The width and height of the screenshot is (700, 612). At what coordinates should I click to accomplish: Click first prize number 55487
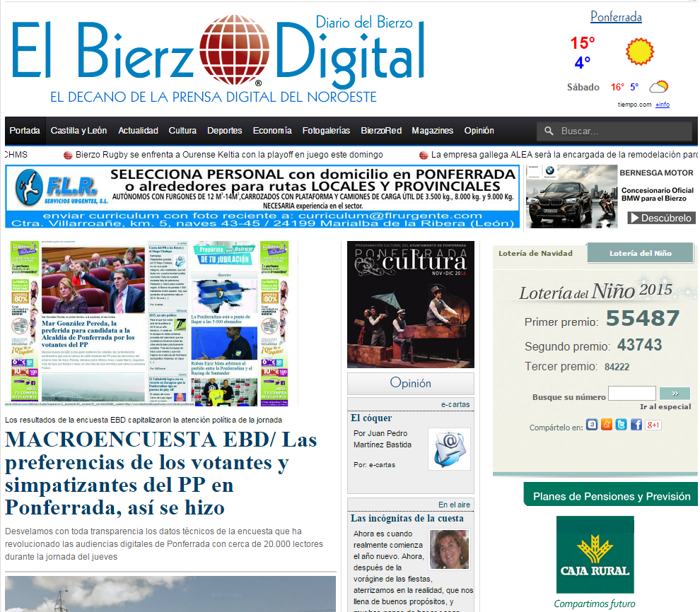(643, 319)
